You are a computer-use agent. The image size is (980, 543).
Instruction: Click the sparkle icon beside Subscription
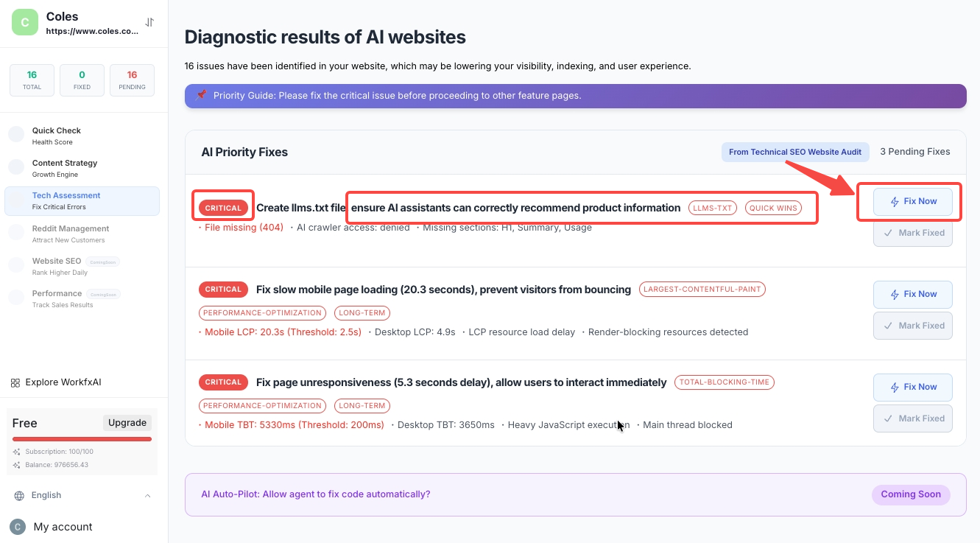(x=17, y=452)
